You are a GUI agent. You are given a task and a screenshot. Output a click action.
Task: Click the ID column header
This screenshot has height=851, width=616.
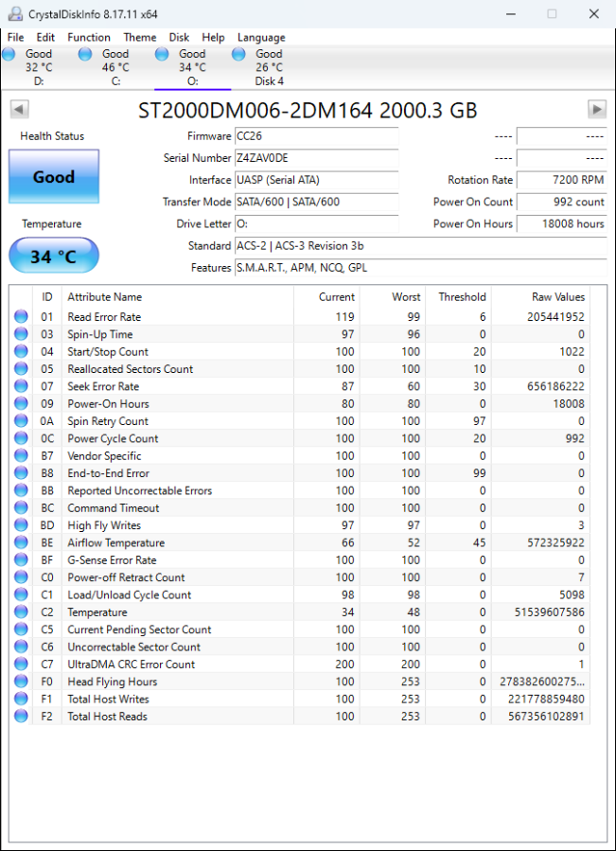(47, 297)
